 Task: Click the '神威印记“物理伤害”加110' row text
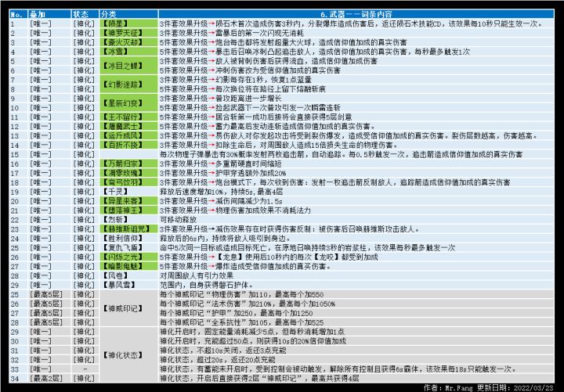[241, 295]
